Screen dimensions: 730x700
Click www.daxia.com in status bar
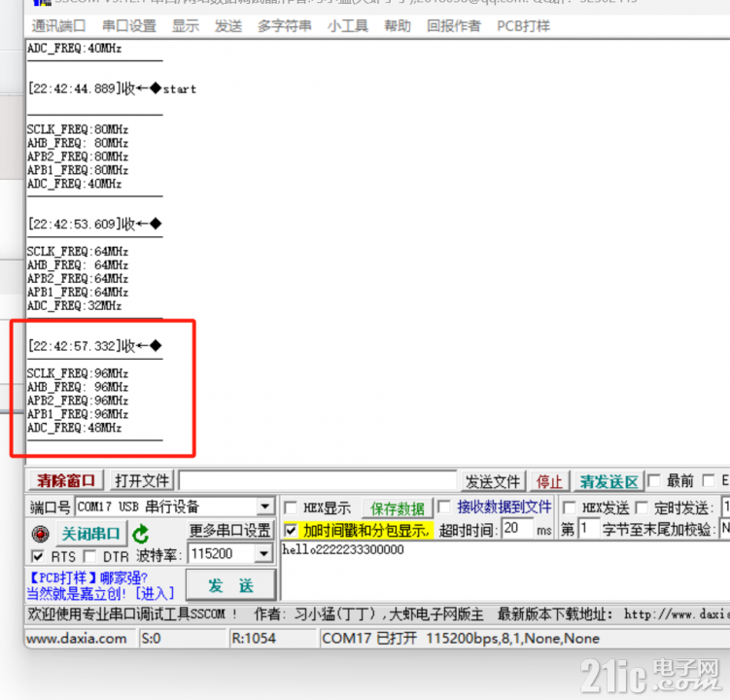77,638
